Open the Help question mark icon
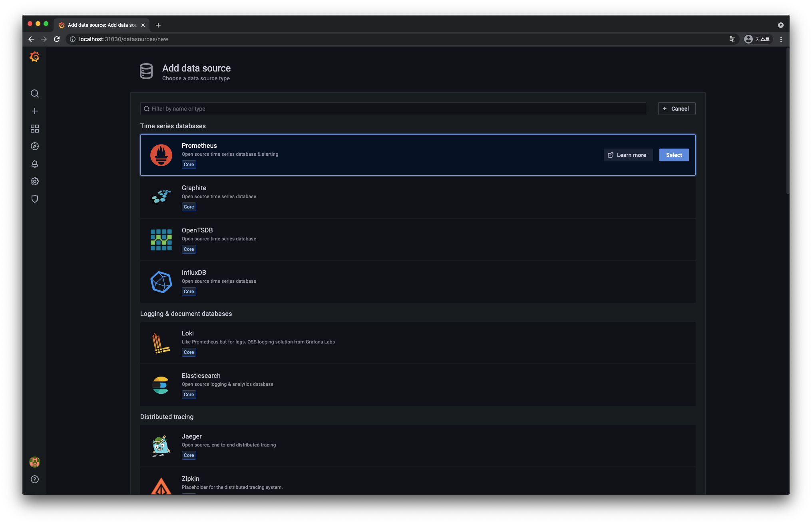Image resolution: width=812 pixels, height=524 pixels. coord(35,479)
